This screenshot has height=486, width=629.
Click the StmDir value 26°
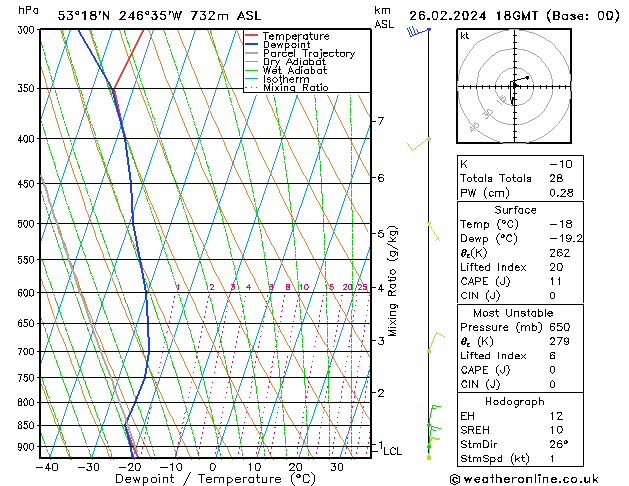(559, 444)
